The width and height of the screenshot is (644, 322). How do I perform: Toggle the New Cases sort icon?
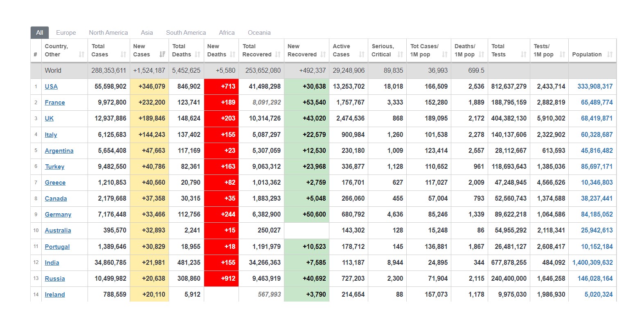[x=162, y=54]
